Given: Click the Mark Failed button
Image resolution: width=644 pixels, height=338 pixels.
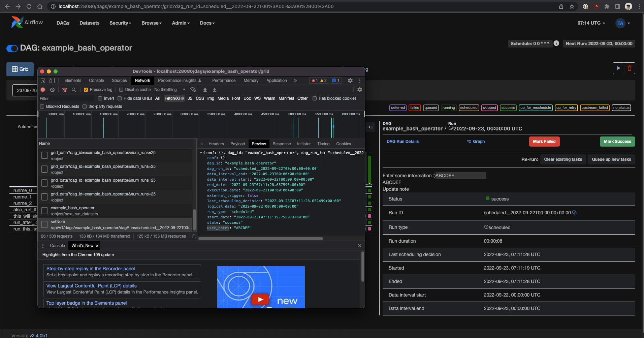Looking at the screenshot, I should (x=544, y=142).
